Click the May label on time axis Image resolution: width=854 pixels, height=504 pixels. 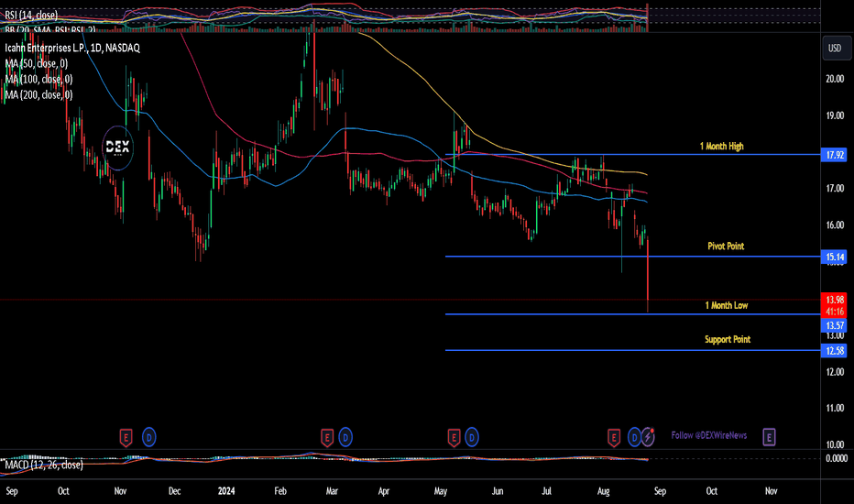(x=441, y=491)
